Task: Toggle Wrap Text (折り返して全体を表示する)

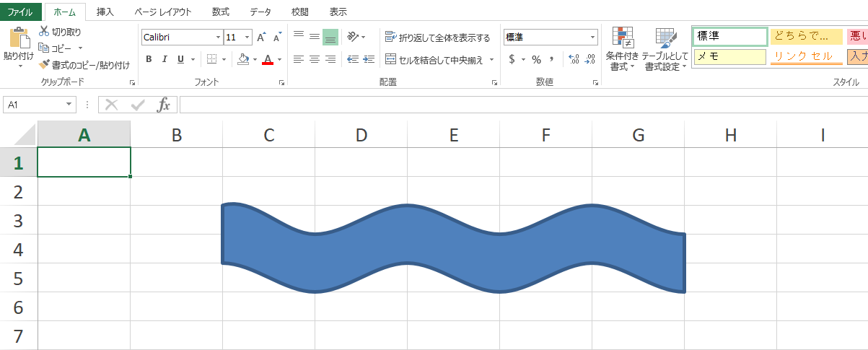Action: [x=437, y=38]
